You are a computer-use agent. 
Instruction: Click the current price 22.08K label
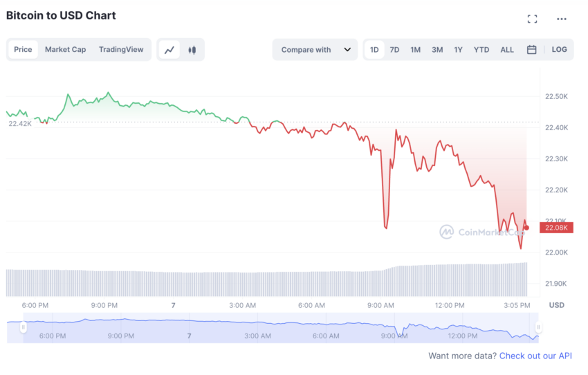556,228
